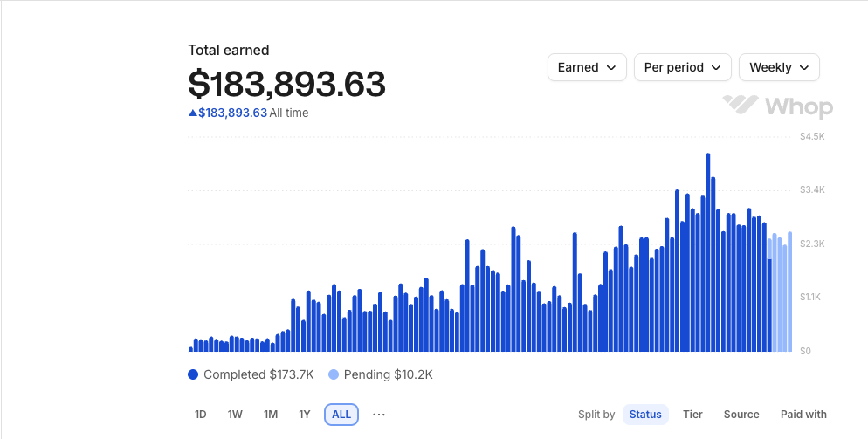Click the $2.3K axis label
The height and width of the screenshot is (439, 868).
tap(812, 244)
